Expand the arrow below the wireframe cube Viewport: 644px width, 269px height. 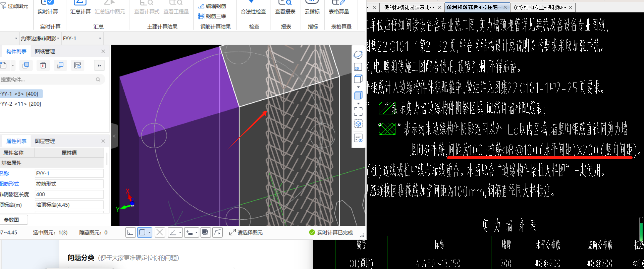(x=358, y=87)
